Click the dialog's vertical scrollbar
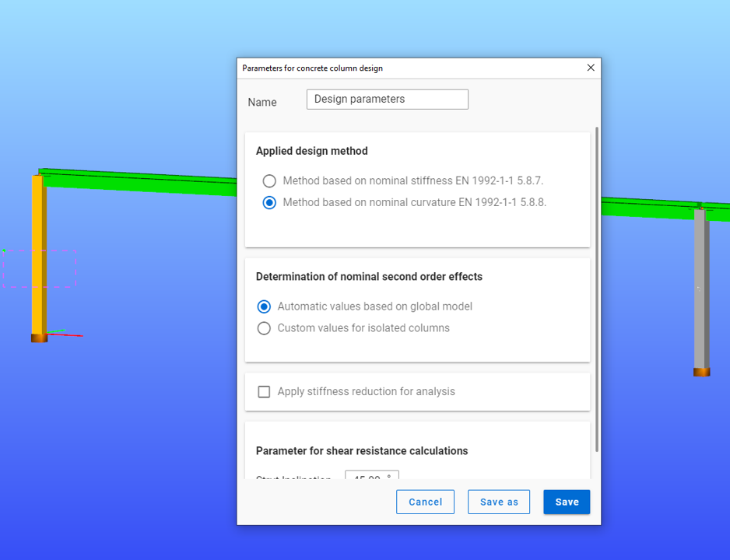This screenshot has width=730, height=560. tap(597, 289)
